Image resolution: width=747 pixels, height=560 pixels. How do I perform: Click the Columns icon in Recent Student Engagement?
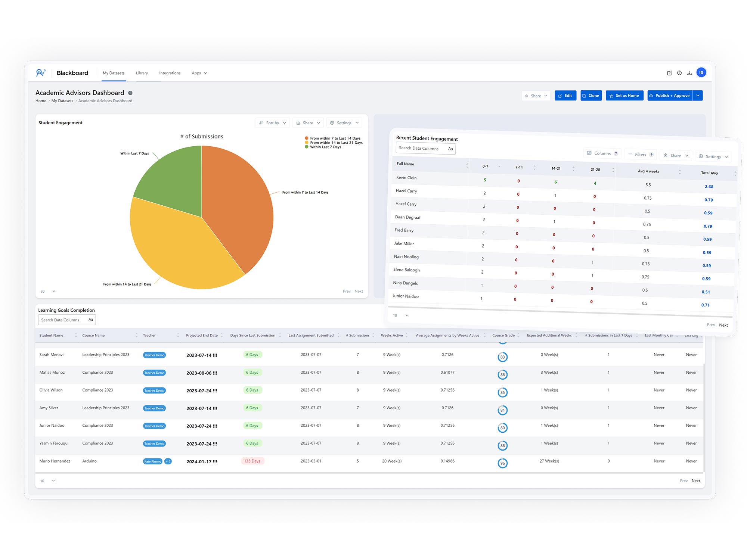click(589, 153)
